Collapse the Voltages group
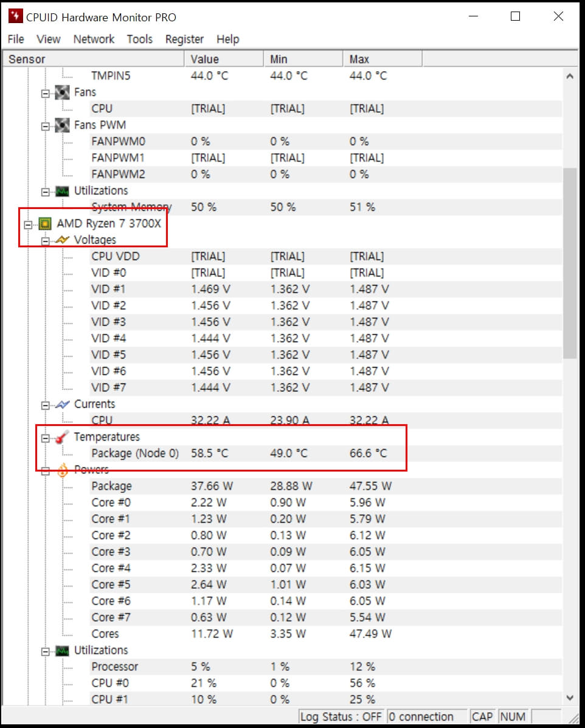The image size is (585, 728). 45,241
